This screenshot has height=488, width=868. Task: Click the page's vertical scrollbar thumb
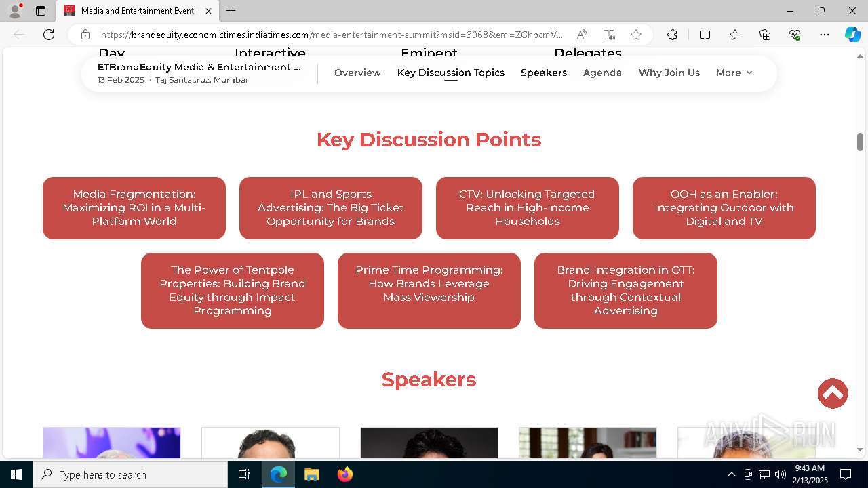pos(860,142)
